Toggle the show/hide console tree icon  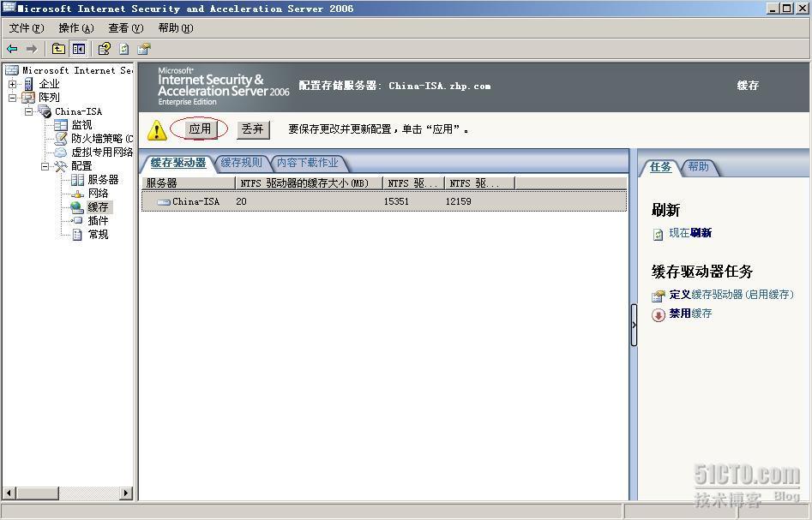coord(79,49)
